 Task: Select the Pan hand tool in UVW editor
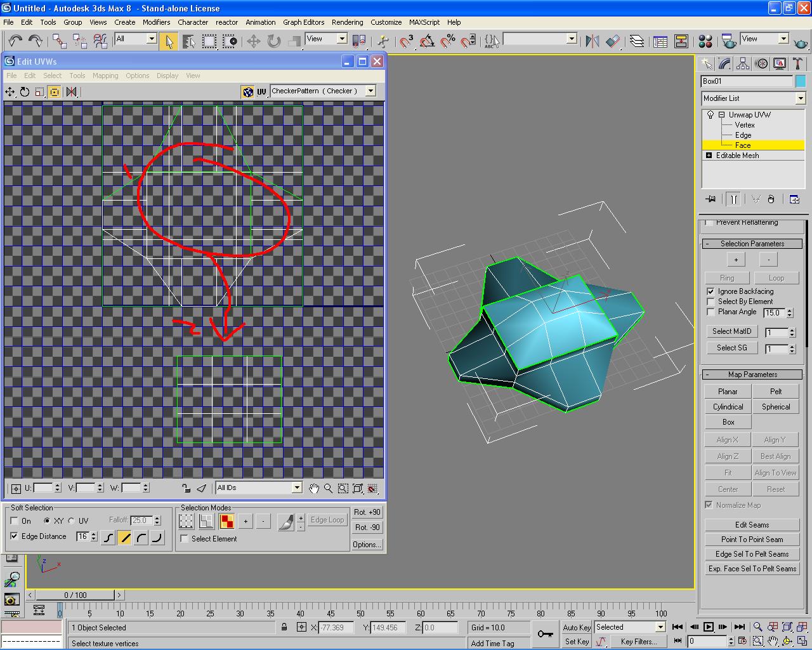tap(314, 488)
